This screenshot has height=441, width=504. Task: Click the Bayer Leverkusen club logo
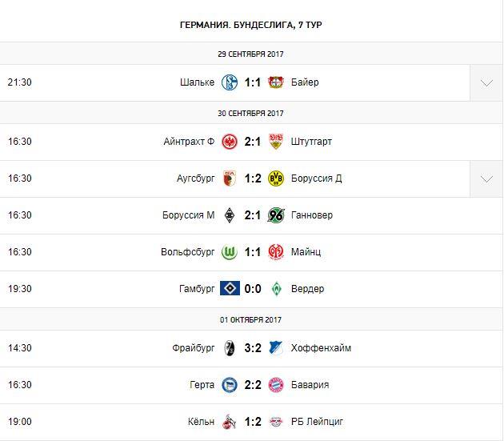pos(276,82)
